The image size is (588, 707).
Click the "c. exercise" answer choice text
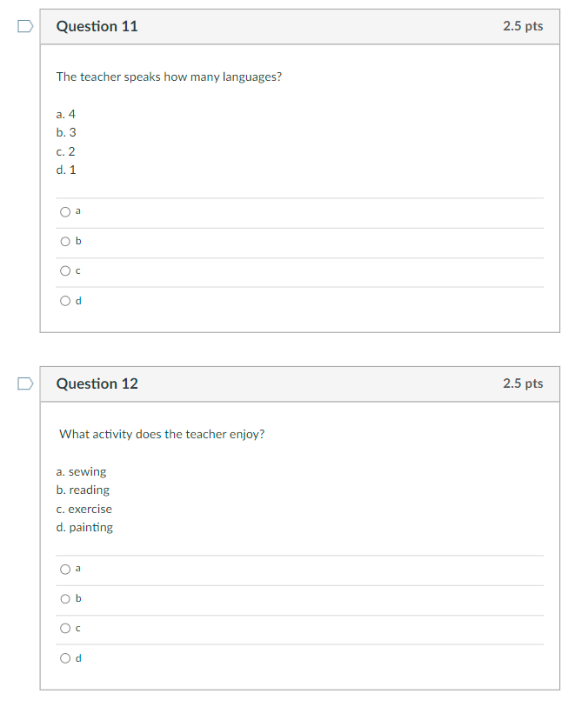84,509
